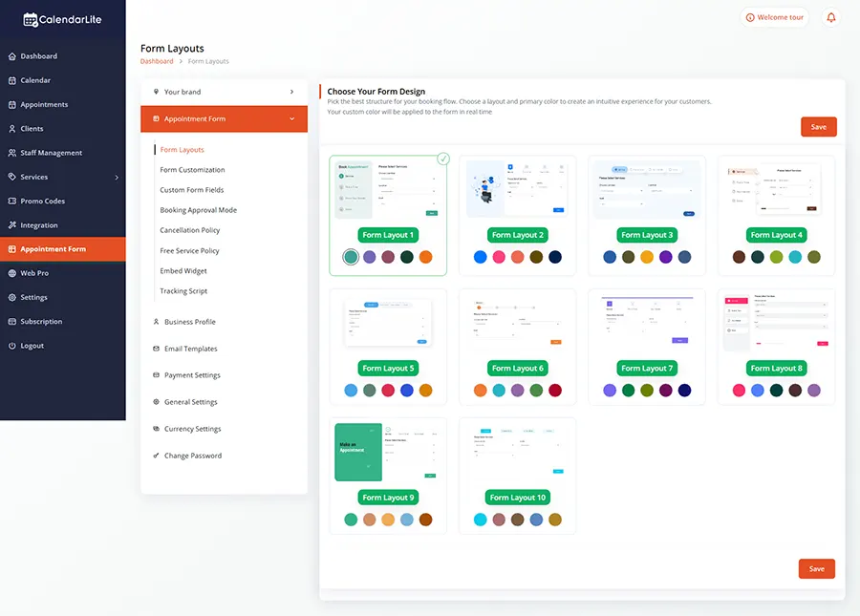The image size is (860, 616).
Task: Click the Currency Settings icon
Action: [x=156, y=429]
